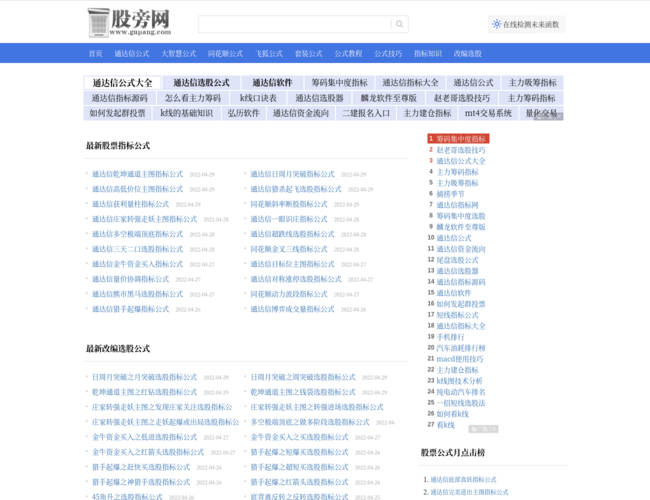Viewport: 650px width, 500px height.
Task: Open 同花顺公式 in the navigation bar
Action: (x=225, y=53)
